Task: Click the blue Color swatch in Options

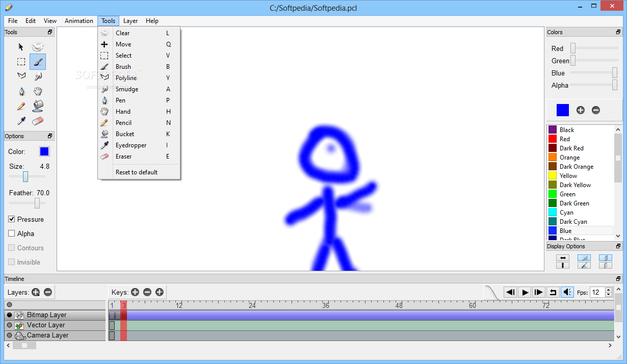Action: [44, 151]
